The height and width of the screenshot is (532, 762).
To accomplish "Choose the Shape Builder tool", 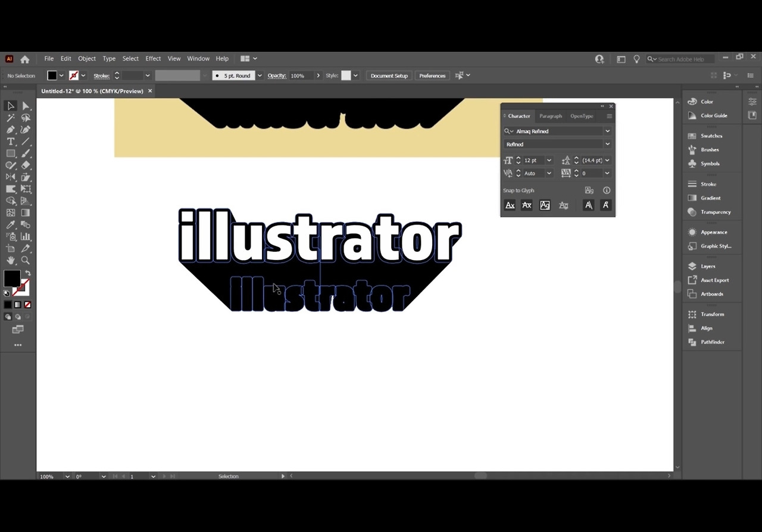I will pos(11,201).
